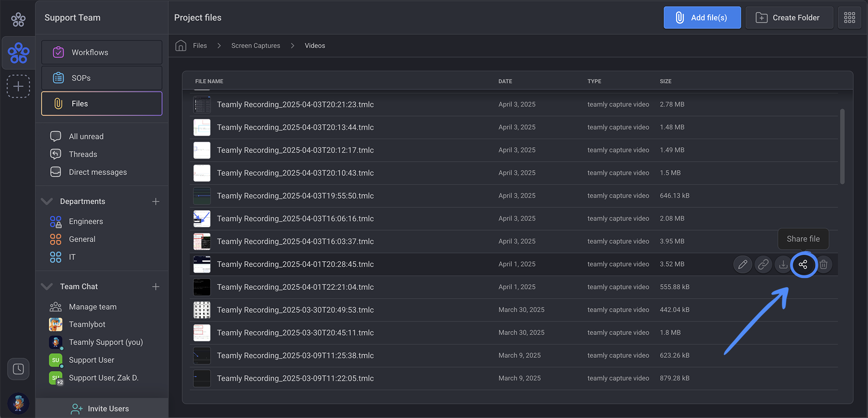Click the Share file icon
Screen dimensions: 868x418
[x=803, y=264]
